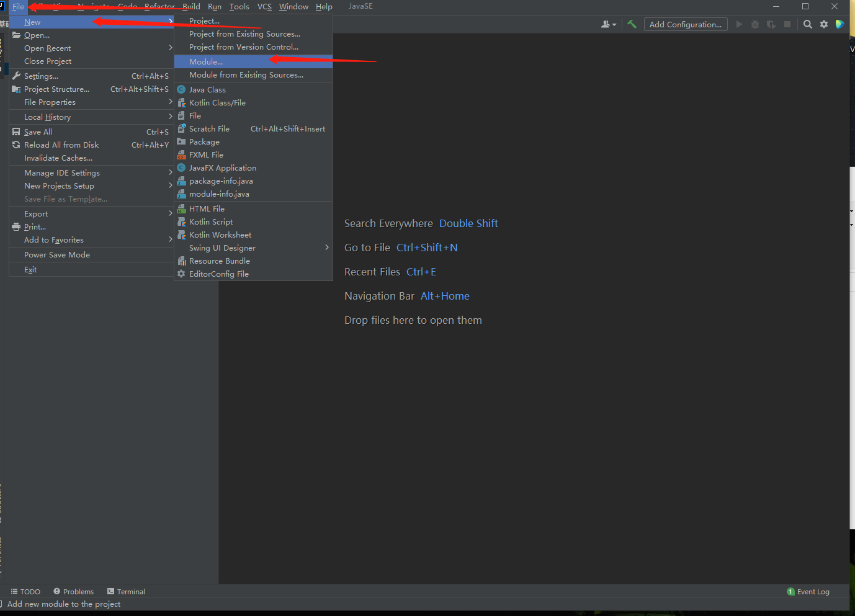
Task: Click the Package folder icon
Action: pyautogui.click(x=181, y=142)
